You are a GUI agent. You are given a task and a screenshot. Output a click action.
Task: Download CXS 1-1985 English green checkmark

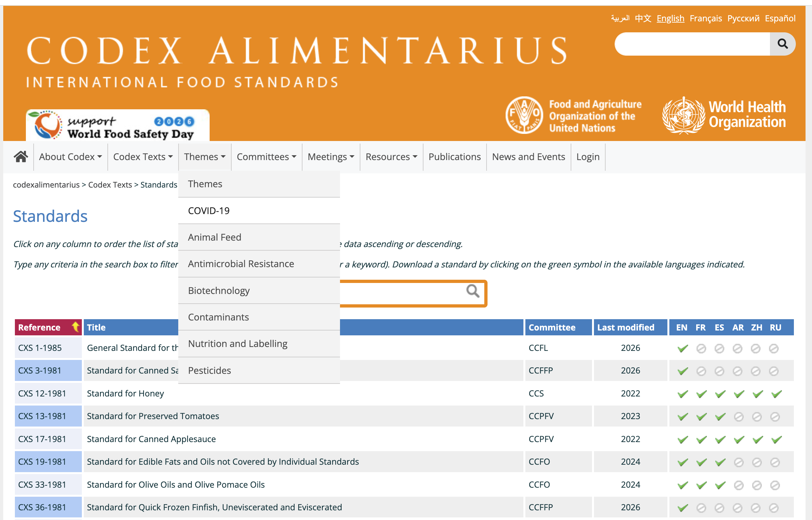[683, 348]
